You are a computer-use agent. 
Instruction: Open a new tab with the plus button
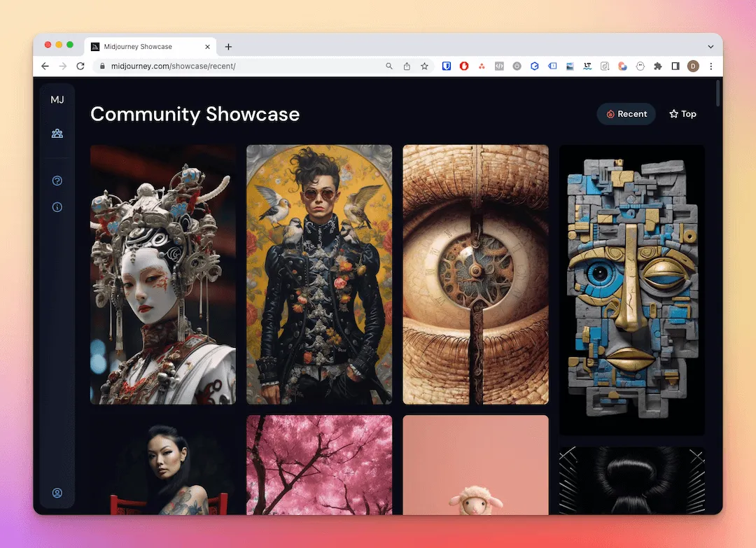pos(228,47)
